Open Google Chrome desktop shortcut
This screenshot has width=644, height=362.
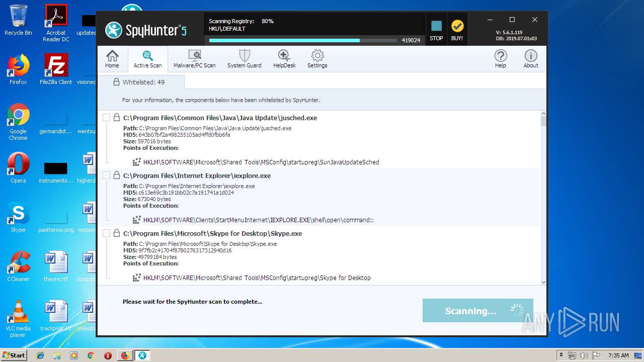pyautogui.click(x=18, y=122)
